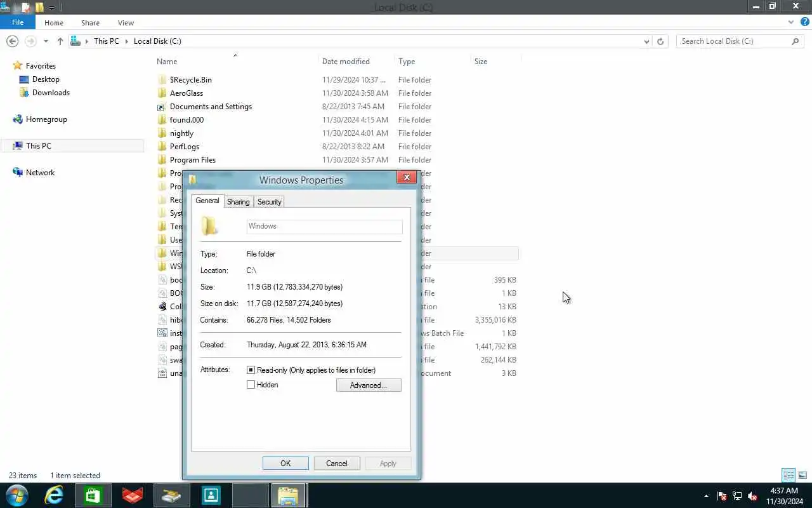The image size is (812, 508).
Task: Select the nightly folder icon
Action: (162, 133)
